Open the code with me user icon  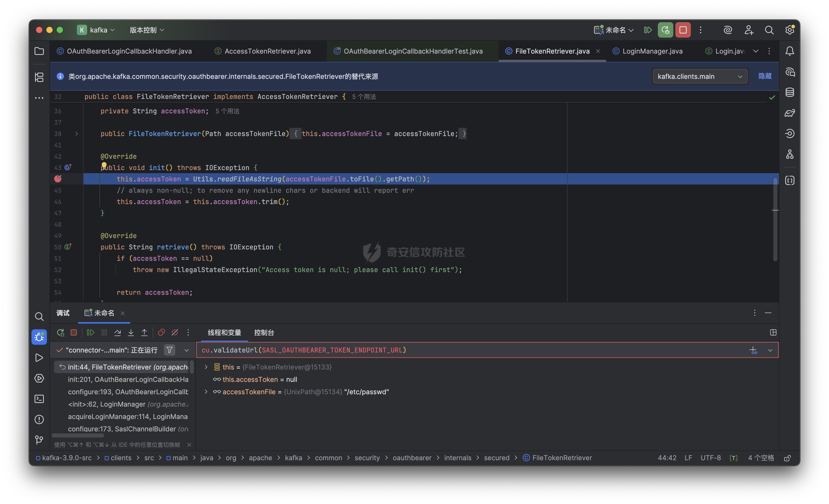[x=749, y=30]
